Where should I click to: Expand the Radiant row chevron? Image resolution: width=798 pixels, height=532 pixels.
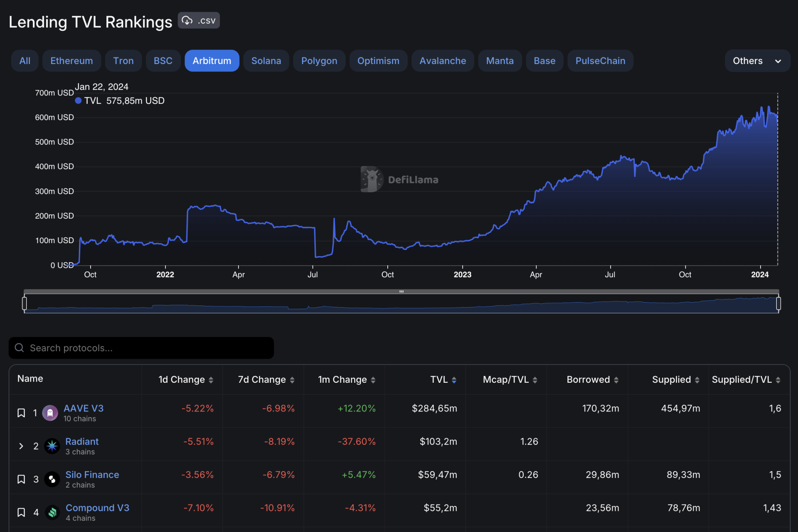(21, 446)
